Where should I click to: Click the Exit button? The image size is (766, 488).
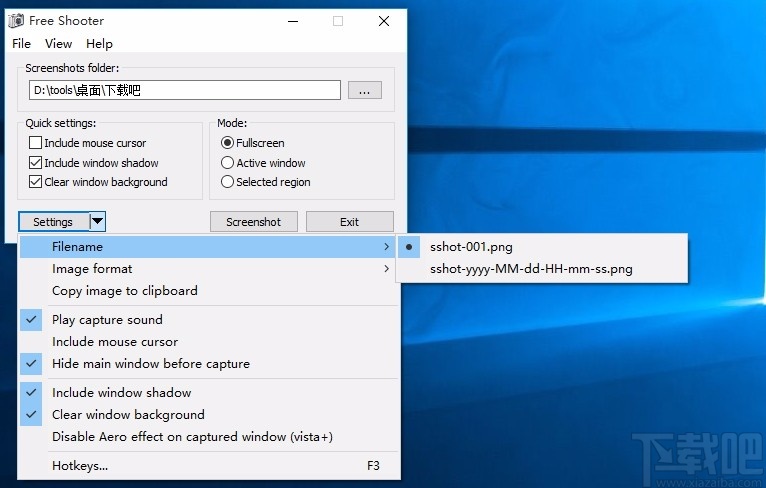pos(349,222)
